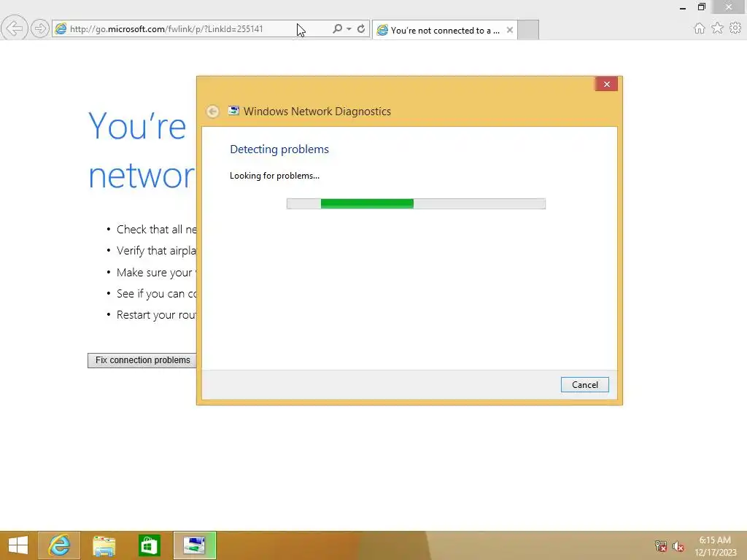Click the magnifier search icon in address bar

coord(337,29)
